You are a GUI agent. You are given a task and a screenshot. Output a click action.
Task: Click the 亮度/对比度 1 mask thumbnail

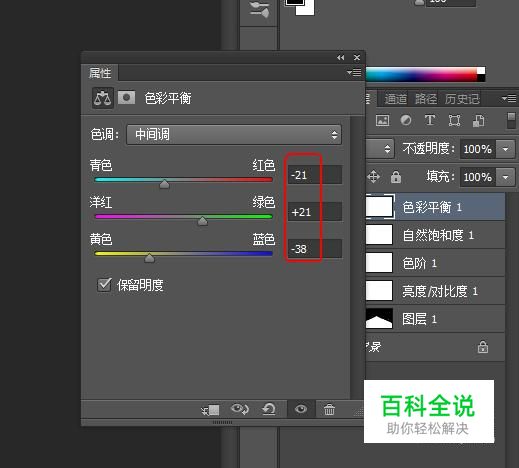tap(379, 291)
